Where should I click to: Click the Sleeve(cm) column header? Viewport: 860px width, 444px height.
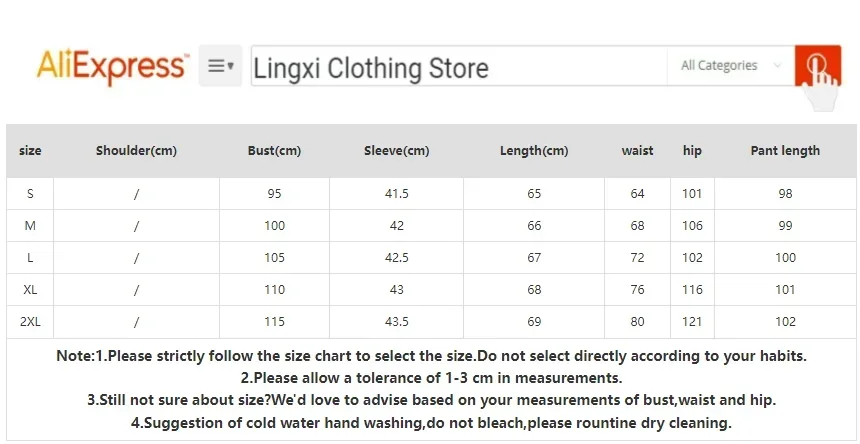[x=396, y=151]
